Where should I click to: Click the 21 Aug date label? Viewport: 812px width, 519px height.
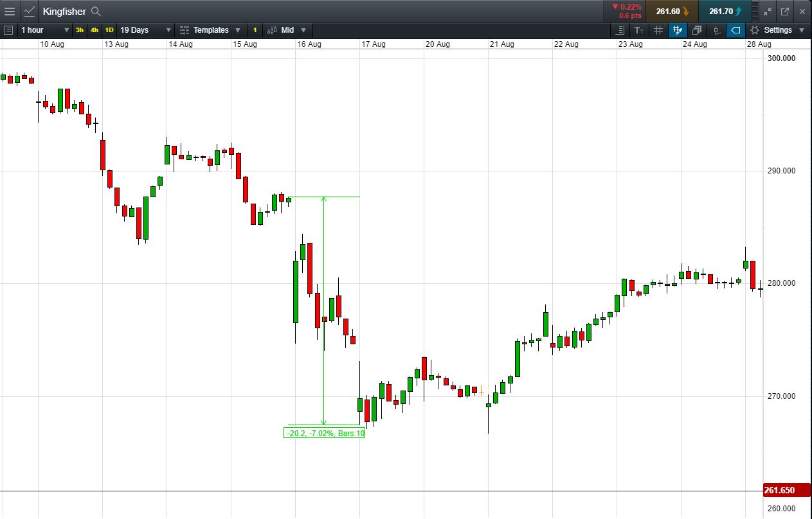pos(502,44)
